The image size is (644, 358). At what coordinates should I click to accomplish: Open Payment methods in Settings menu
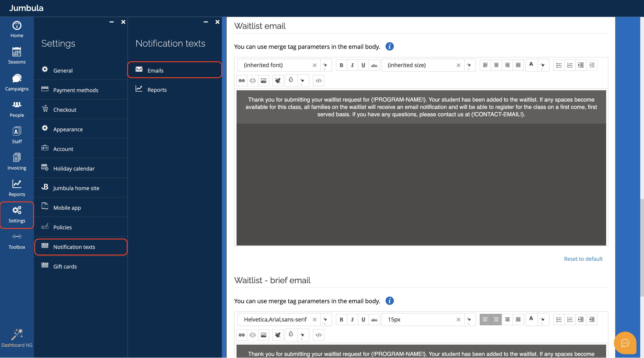pyautogui.click(x=76, y=90)
